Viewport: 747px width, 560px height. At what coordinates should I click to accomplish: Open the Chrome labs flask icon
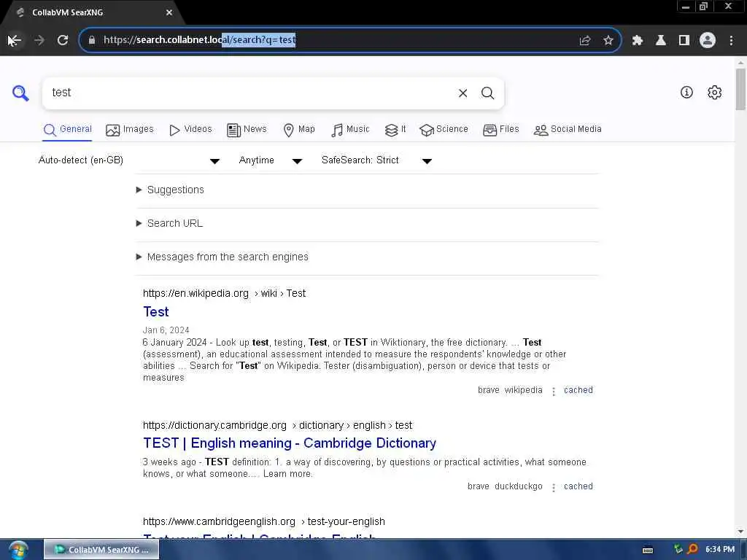(x=661, y=41)
